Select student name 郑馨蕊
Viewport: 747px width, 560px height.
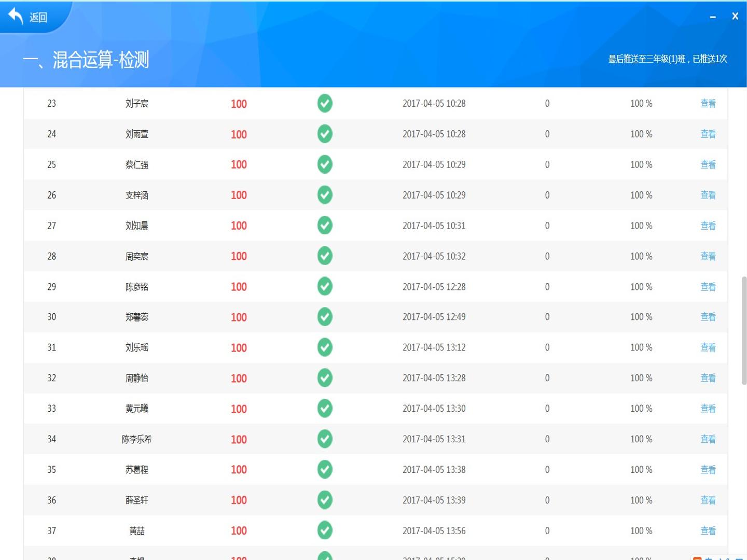coord(137,317)
